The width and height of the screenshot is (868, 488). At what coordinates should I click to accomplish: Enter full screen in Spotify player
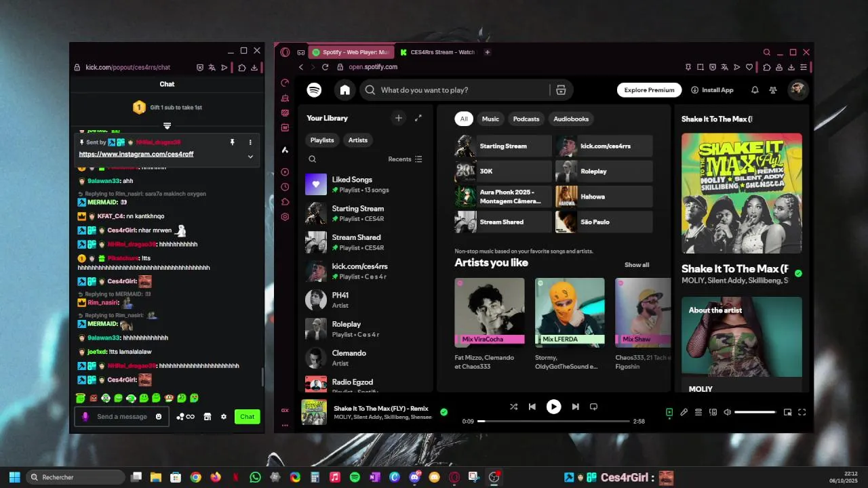click(x=802, y=412)
